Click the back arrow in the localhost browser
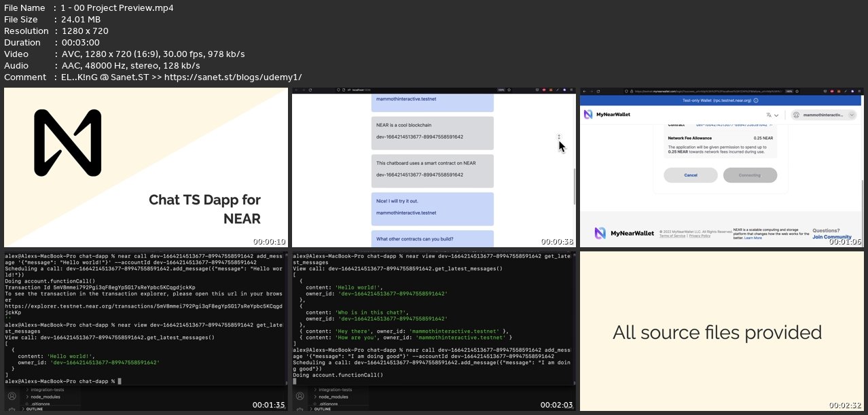 pos(297,90)
